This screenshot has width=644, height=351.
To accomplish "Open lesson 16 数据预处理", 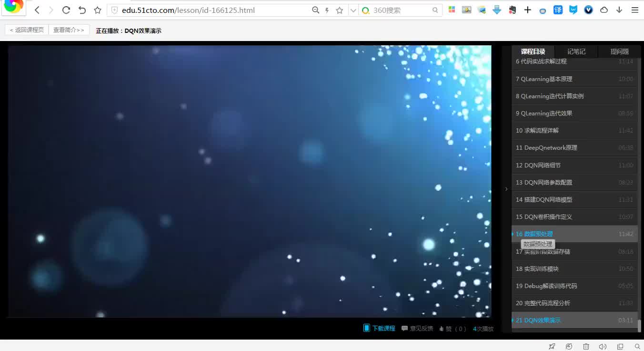I will pos(574,234).
